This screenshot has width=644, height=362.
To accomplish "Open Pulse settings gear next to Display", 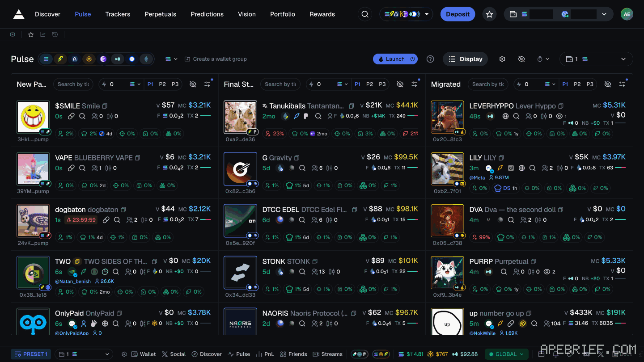I will click(x=502, y=59).
